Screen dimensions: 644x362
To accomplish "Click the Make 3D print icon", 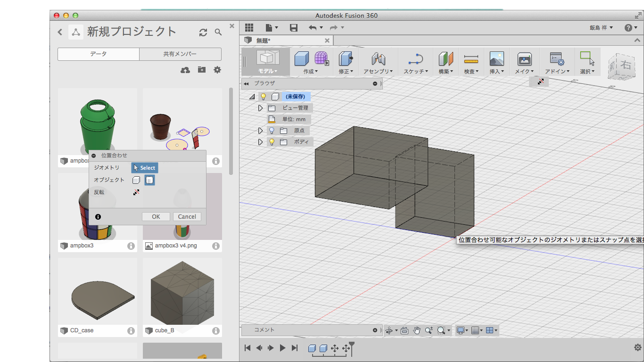I will (524, 59).
